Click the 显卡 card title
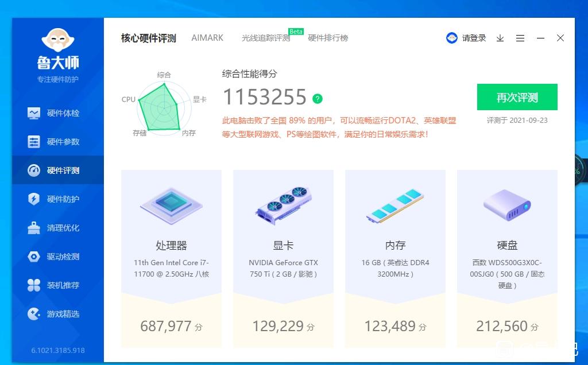The width and height of the screenshot is (588, 365). 283,246
